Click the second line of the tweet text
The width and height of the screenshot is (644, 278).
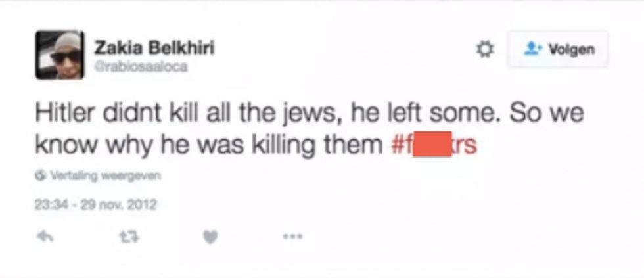[256, 145]
